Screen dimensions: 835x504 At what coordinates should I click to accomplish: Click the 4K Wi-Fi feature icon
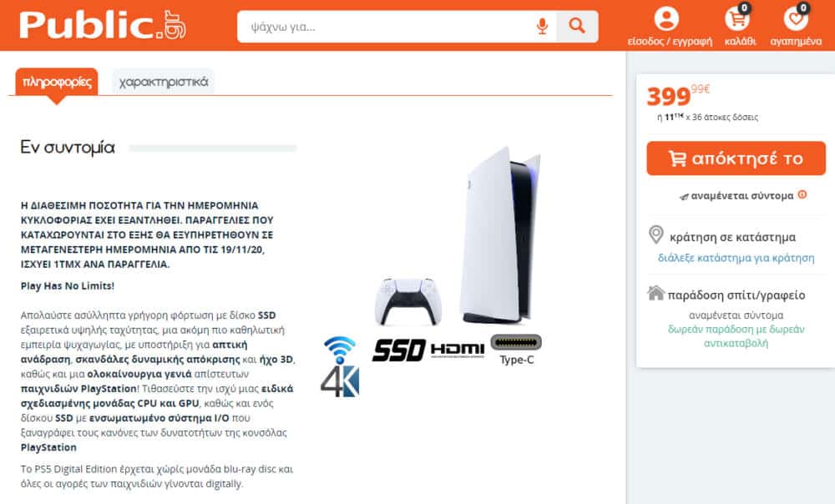tap(340, 366)
